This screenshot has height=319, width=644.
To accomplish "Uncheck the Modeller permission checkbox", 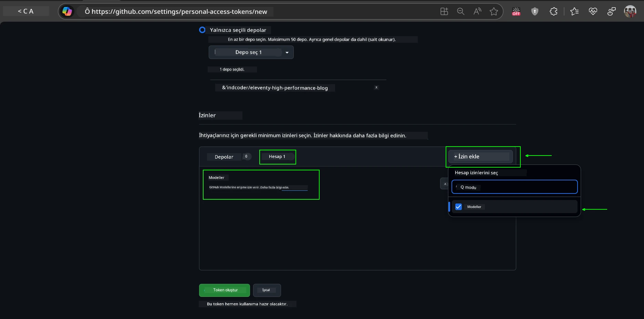I will point(458,207).
